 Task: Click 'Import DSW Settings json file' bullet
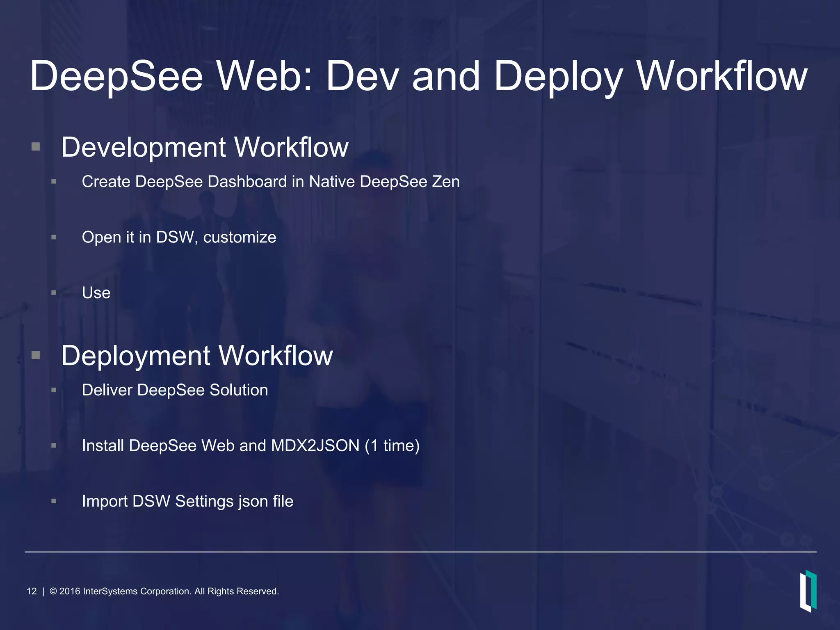[x=187, y=501]
